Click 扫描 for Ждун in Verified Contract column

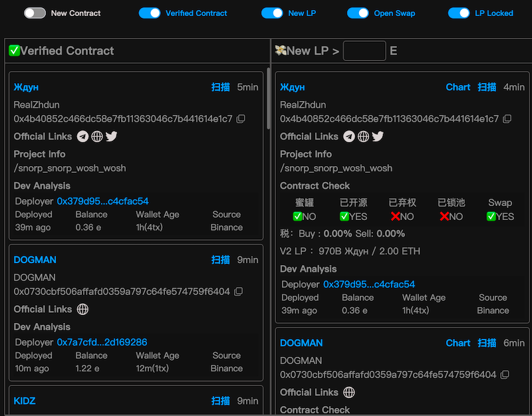tap(221, 87)
